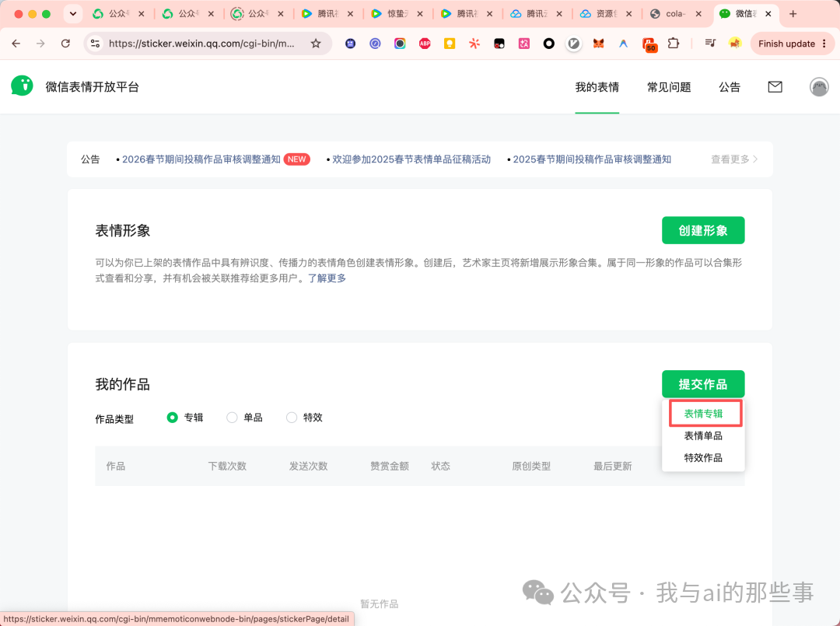Click the blue letter A extension icon
The width and height of the screenshot is (840, 626).
pyautogui.click(x=623, y=44)
